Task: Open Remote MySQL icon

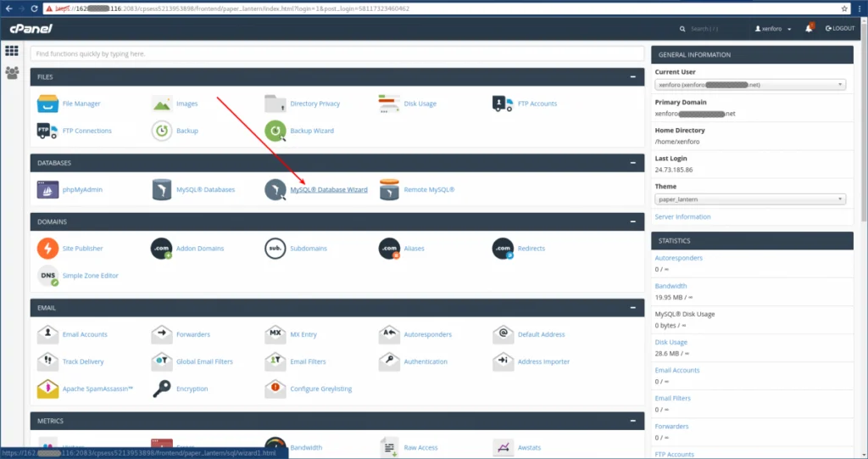Action: [389, 189]
